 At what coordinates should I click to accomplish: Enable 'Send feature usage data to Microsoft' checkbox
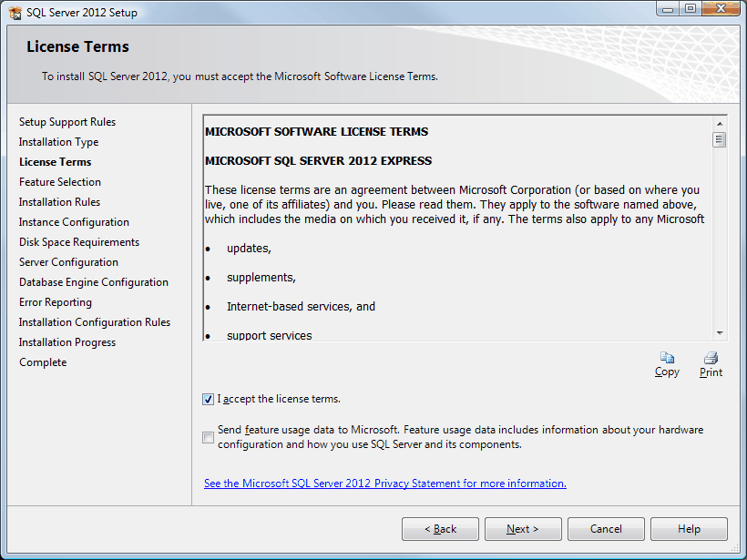coord(209,437)
